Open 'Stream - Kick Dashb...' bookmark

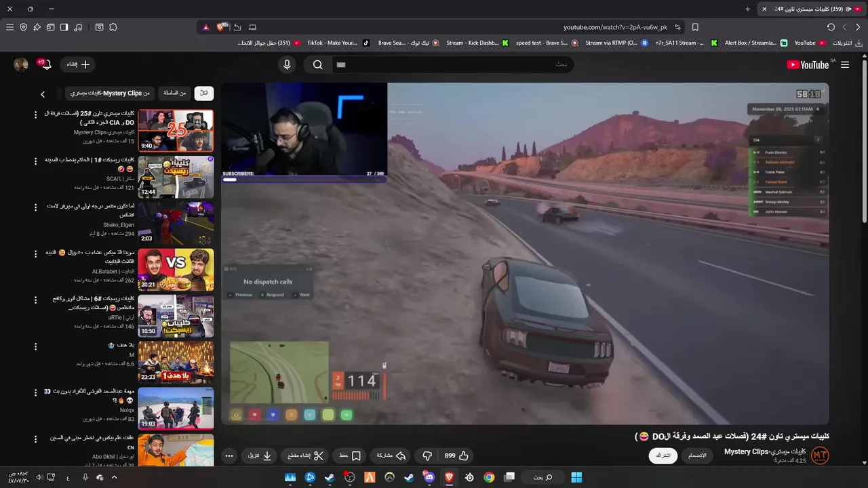click(477, 43)
